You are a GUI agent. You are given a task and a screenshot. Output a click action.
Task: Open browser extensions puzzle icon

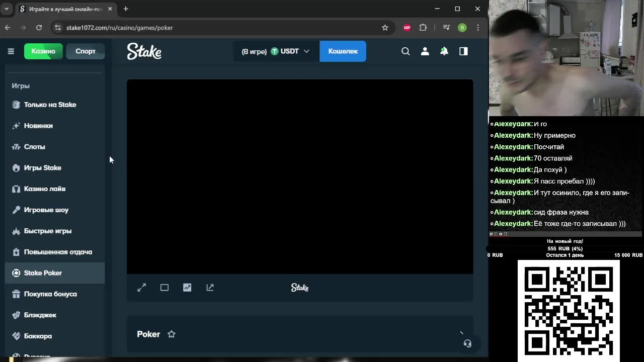tap(423, 28)
